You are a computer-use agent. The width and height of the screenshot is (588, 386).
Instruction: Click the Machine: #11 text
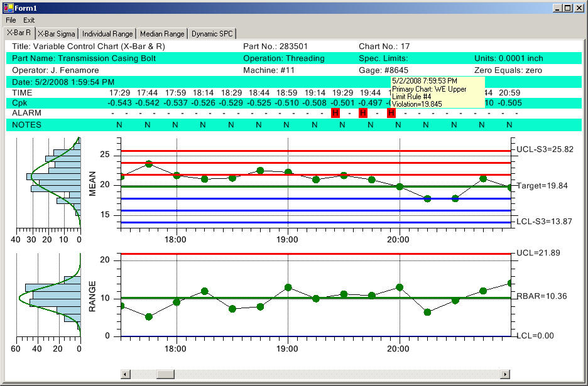[269, 70]
